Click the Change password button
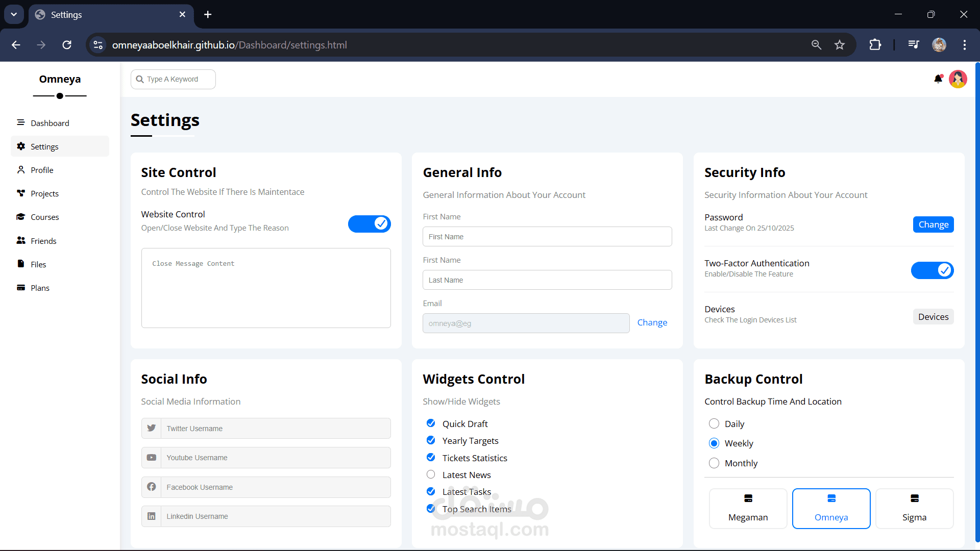This screenshot has width=980, height=551. tap(933, 224)
